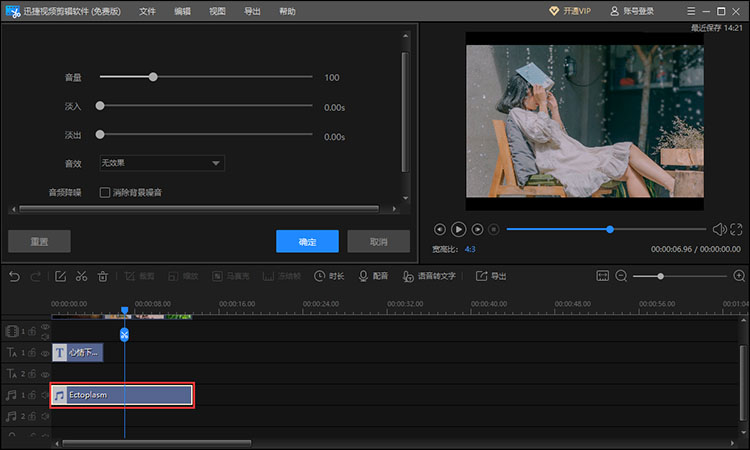Click the redo arrow icon
Screen dimensions: 750x450
[35, 276]
